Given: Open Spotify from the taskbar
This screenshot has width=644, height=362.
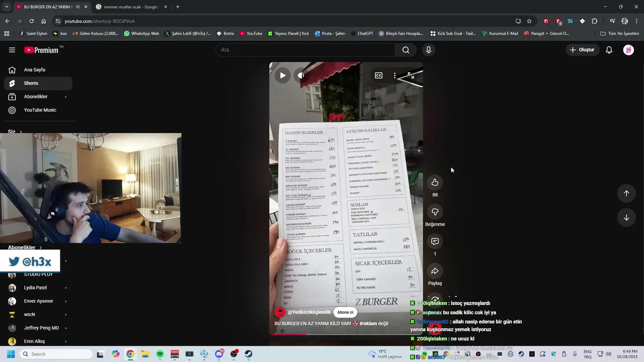Looking at the screenshot, I should click(x=160, y=354).
